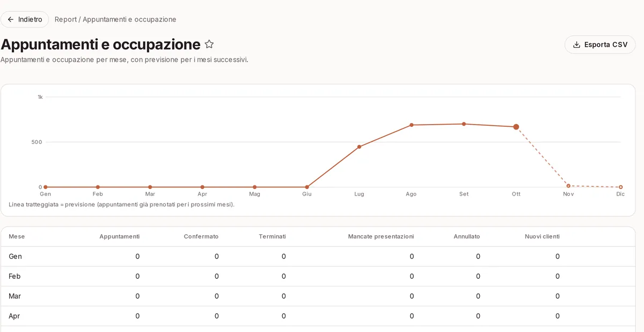Click the highlighted Ott data point
Viewport: 644px width, 332px height.
tap(516, 127)
